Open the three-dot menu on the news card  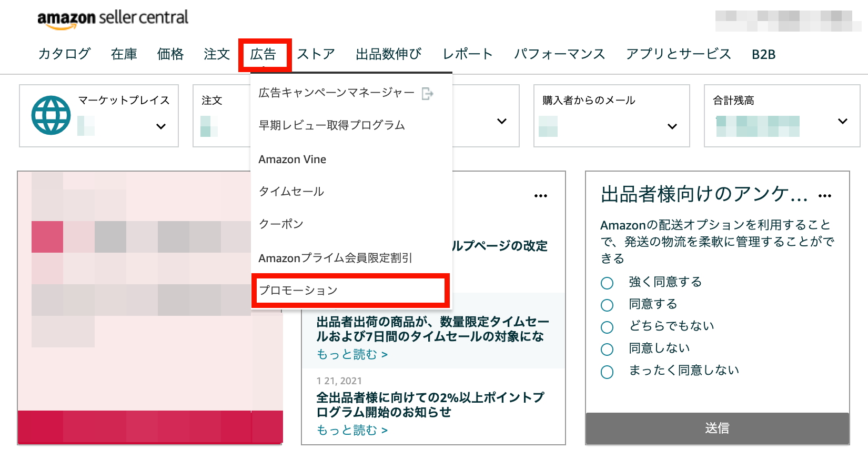tap(541, 196)
